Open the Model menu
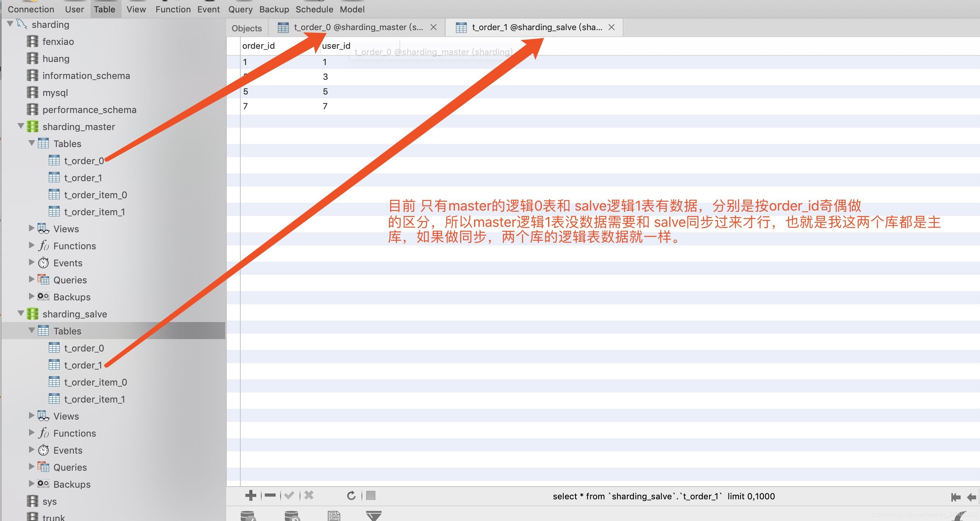 tap(352, 9)
